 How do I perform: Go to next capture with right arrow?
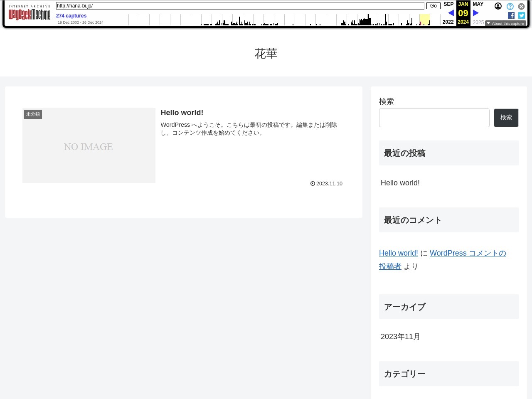[x=476, y=13]
